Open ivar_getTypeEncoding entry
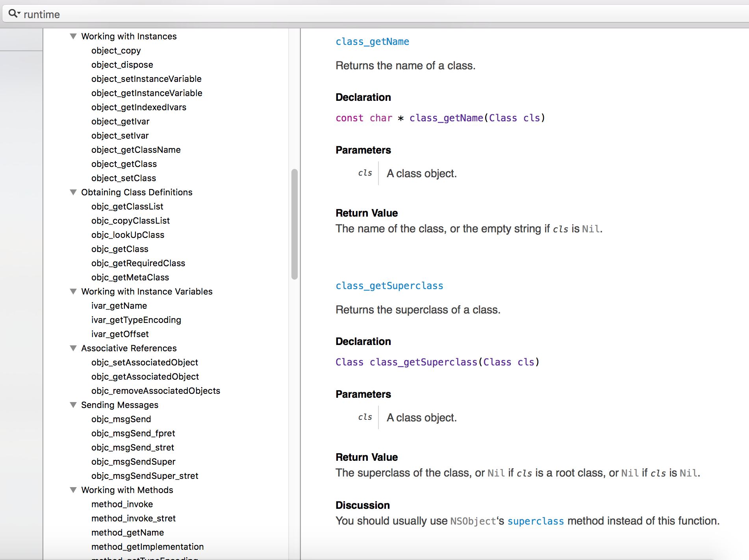 coord(136,320)
